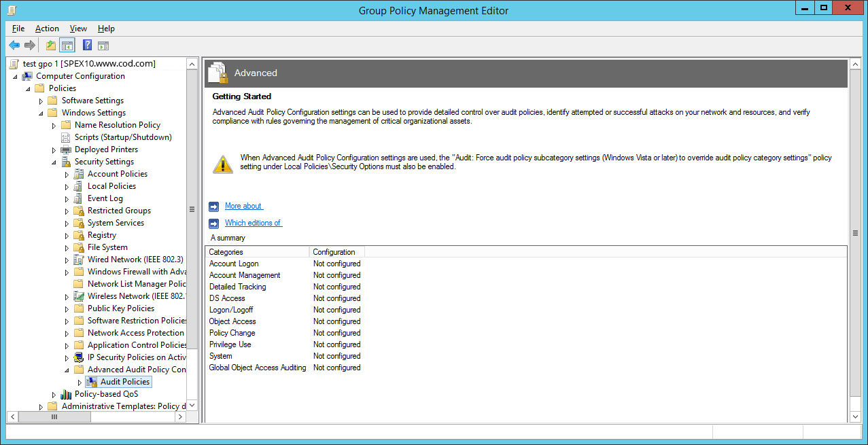The width and height of the screenshot is (868, 445).
Task: Click the Scripts (Startup/Shutdown) icon
Action: (x=66, y=137)
